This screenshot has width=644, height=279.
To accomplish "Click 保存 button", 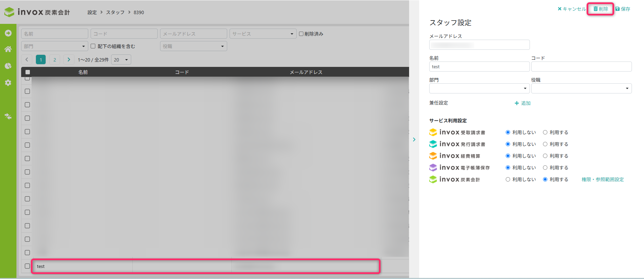I will click(x=623, y=9).
